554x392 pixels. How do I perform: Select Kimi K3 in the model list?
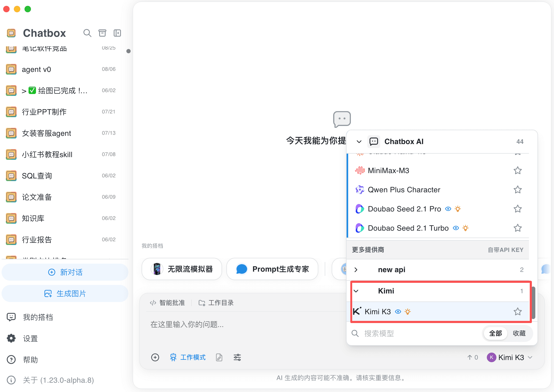438,311
